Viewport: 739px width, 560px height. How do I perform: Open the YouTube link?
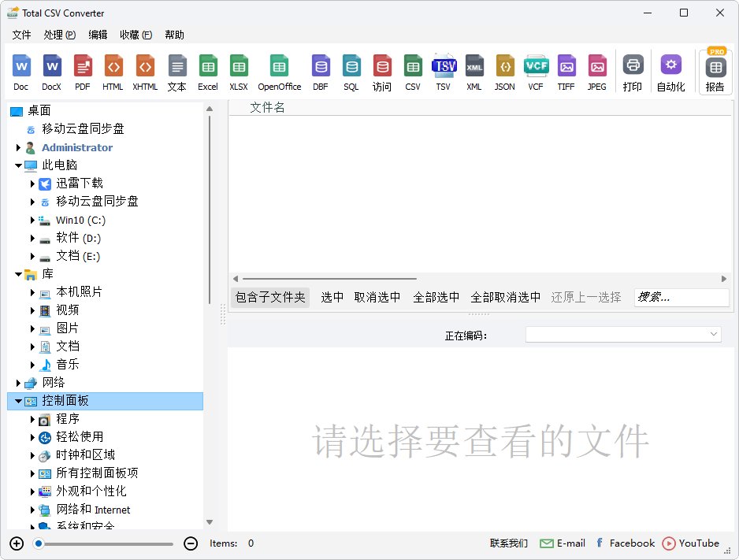click(x=691, y=543)
